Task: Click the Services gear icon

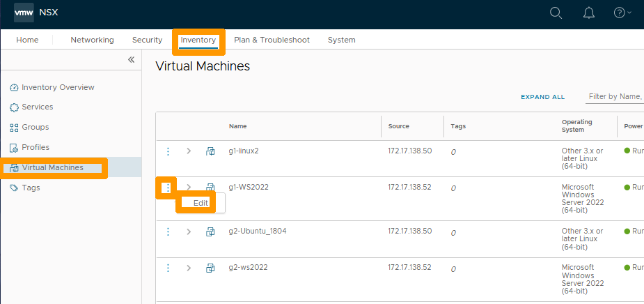Action: 15,107
